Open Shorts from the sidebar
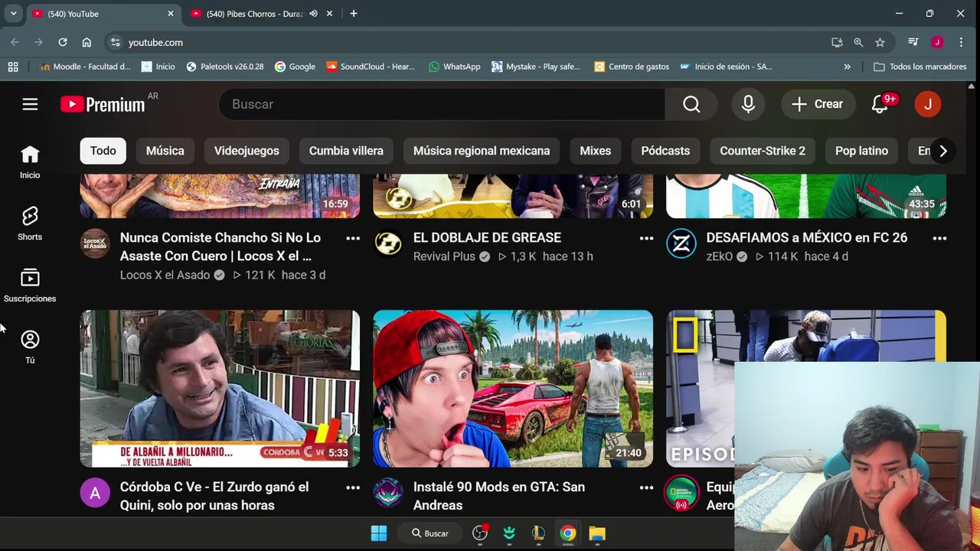Viewport: 980px width, 551px height. (x=30, y=223)
